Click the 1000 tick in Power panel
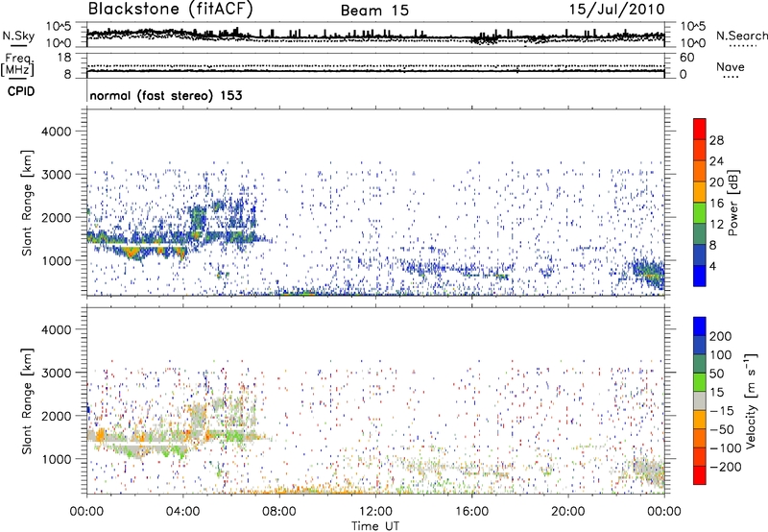768x532 pixels. [56, 260]
